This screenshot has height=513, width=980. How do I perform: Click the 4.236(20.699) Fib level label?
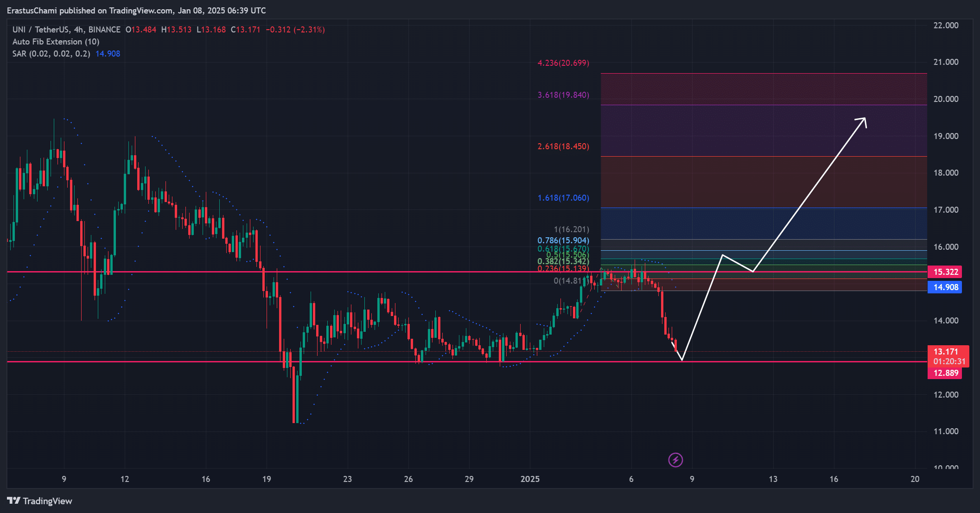point(563,63)
